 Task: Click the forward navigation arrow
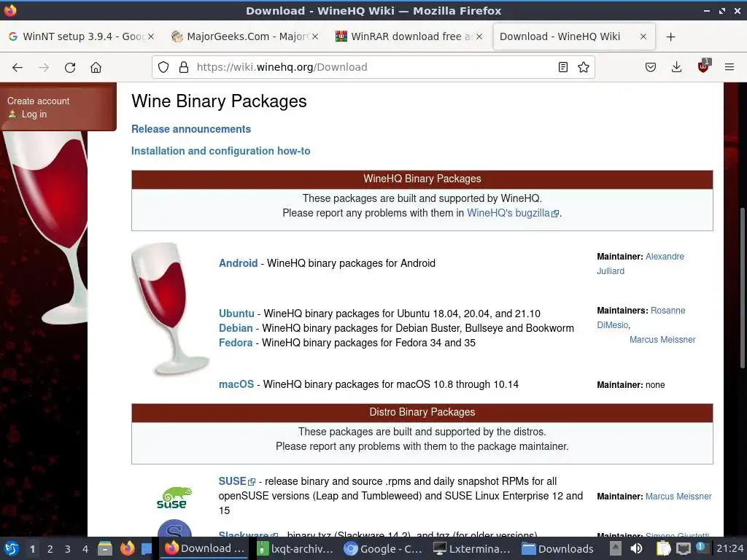tap(44, 67)
